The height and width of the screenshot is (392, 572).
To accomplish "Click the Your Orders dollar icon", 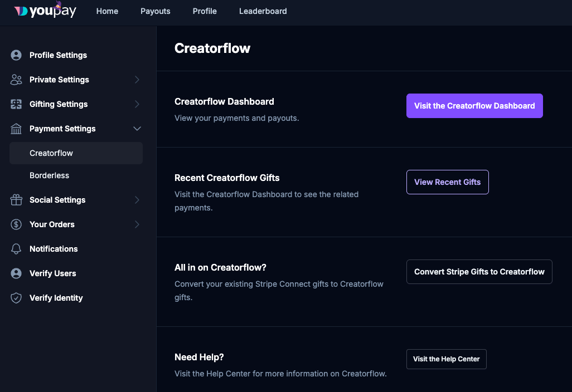I will coord(16,224).
